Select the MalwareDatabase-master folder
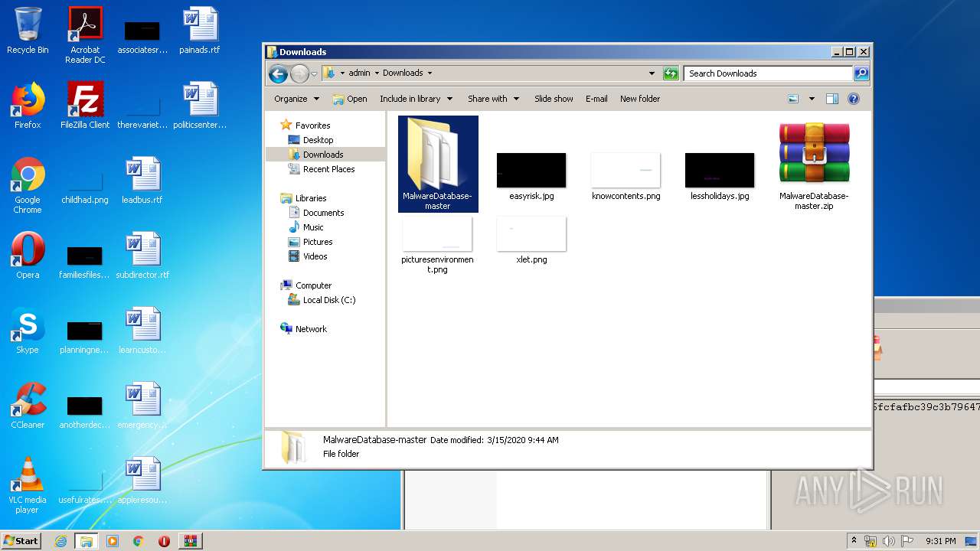This screenshot has height=551, width=980. (x=438, y=164)
